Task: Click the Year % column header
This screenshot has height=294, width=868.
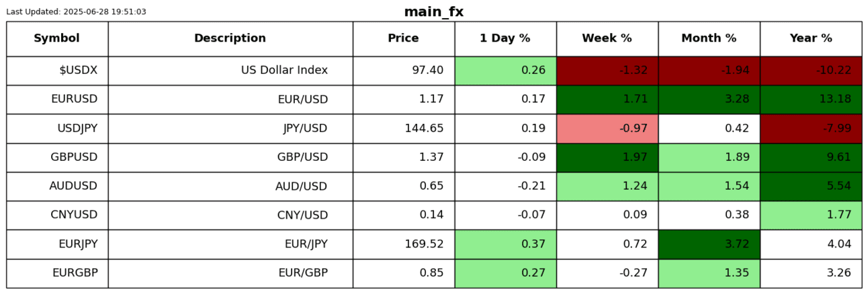Action: pos(811,38)
